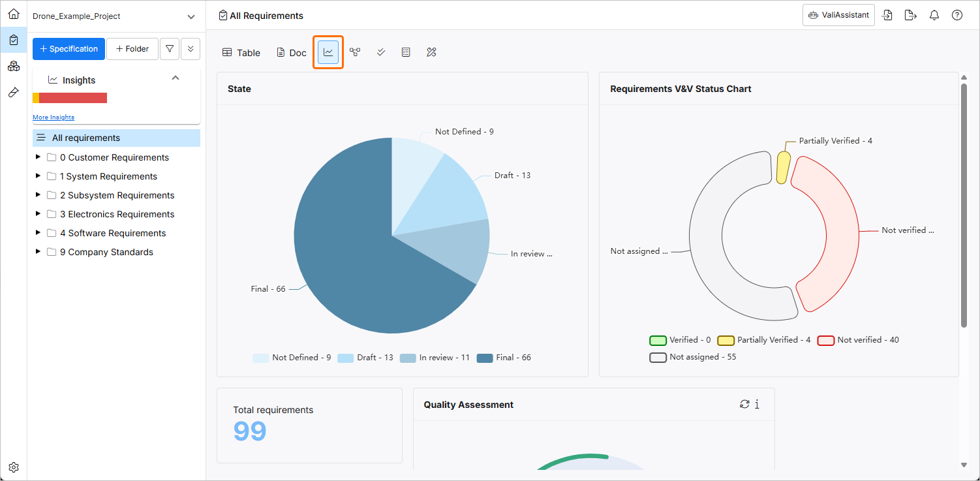This screenshot has height=481, width=980.
Task: Open the notifications bell icon
Action: [x=934, y=15]
